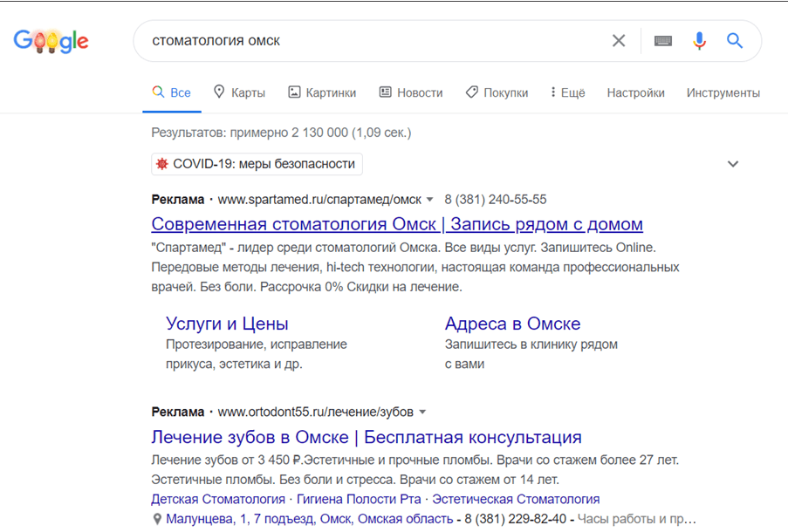Switch to the Карты tab
Viewport: 788px width, 532px height.
tap(239, 92)
